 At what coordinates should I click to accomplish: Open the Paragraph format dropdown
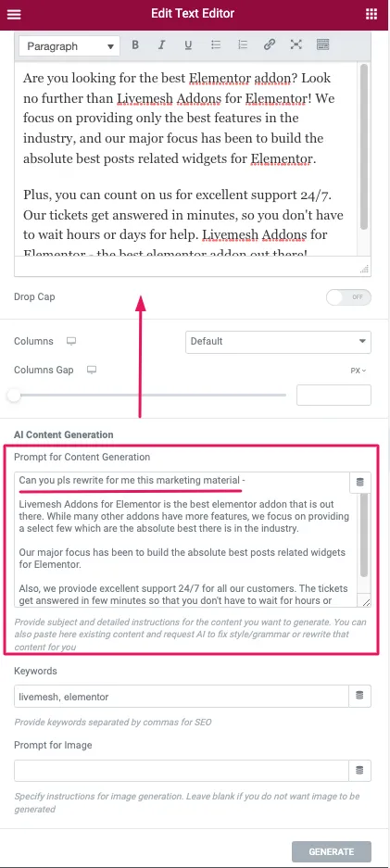click(x=69, y=46)
